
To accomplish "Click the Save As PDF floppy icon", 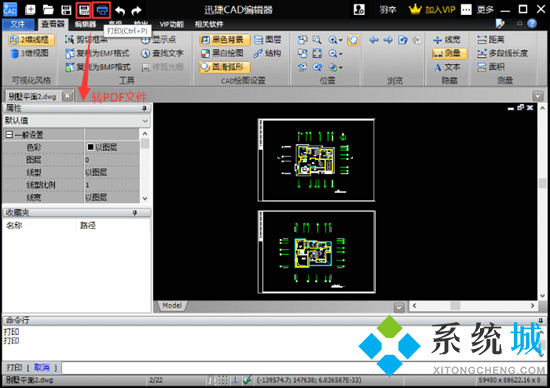I will tap(84, 9).
